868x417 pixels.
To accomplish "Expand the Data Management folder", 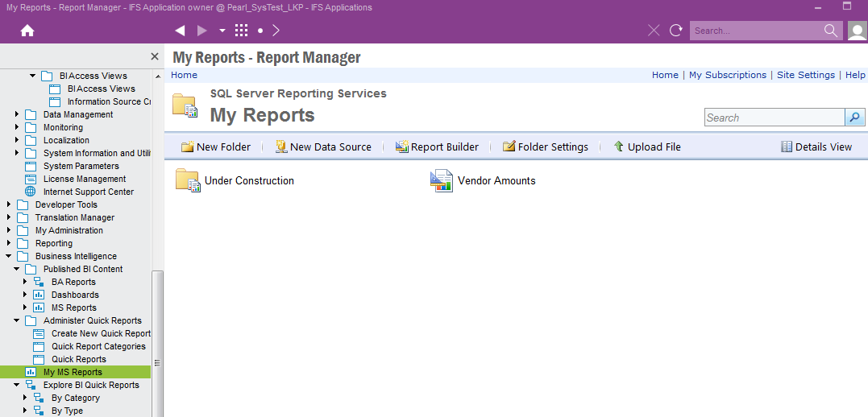I will click(17, 114).
